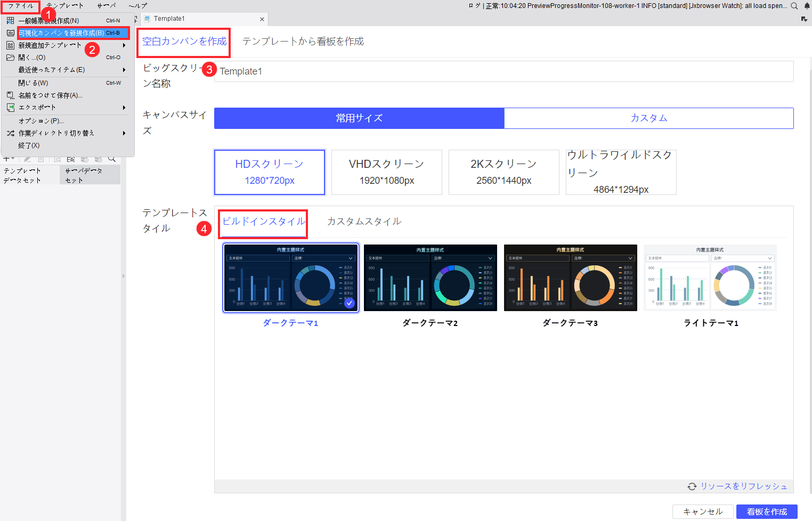Click the share/export icon below the bell
Viewport: 812px width, 521px height.
804,18
